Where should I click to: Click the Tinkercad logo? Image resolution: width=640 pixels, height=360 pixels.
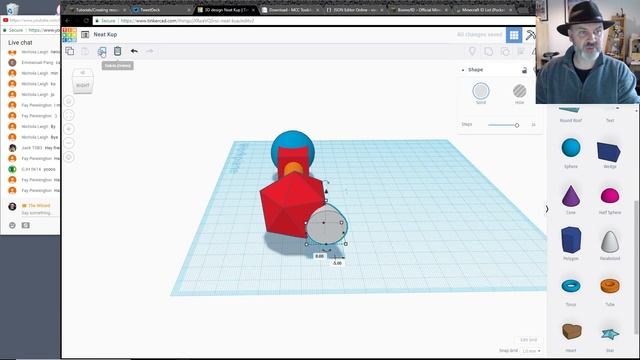(x=69, y=35)
